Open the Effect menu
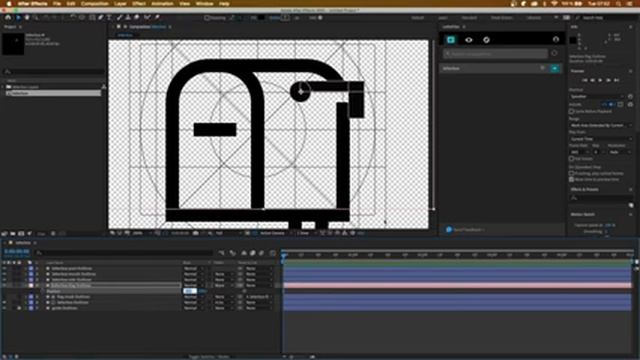640x360 pixels. (x=139, y=3)
